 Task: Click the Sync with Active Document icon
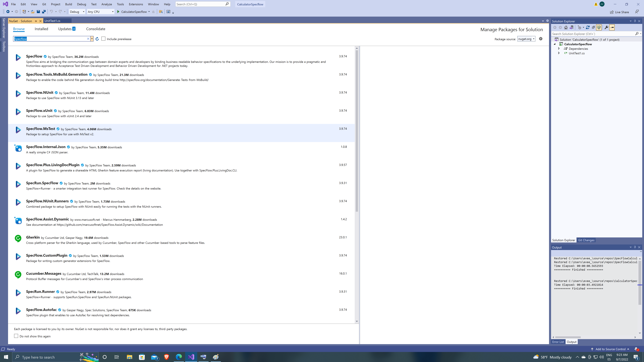pyautogui.click(x=588, y=28)
